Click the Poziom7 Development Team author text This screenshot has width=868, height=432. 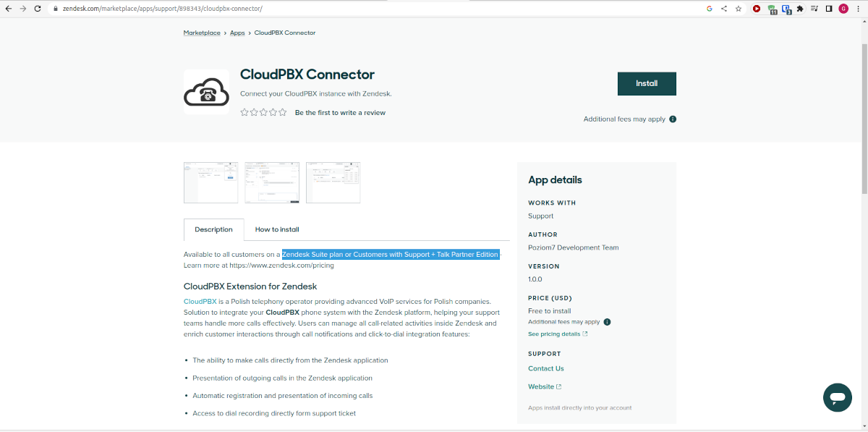(x=574, y=247)
